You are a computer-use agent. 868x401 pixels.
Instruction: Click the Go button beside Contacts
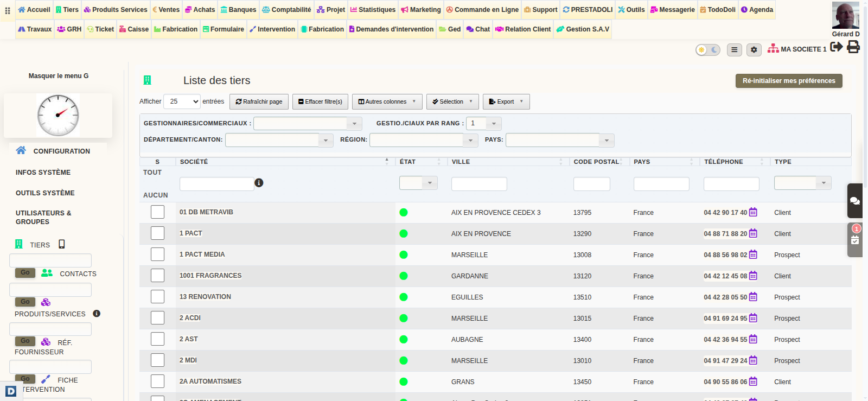click(25, 273)
